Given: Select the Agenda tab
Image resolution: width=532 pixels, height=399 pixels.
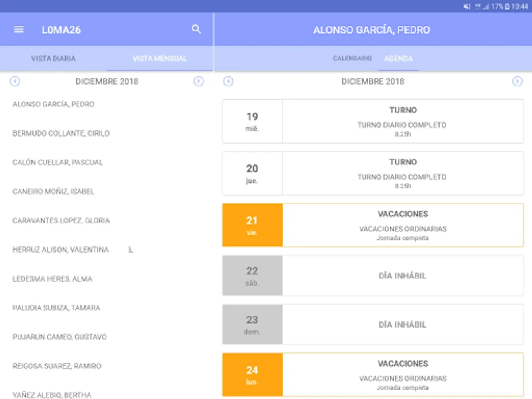Looking at the screenshot, I should point(398,59).
